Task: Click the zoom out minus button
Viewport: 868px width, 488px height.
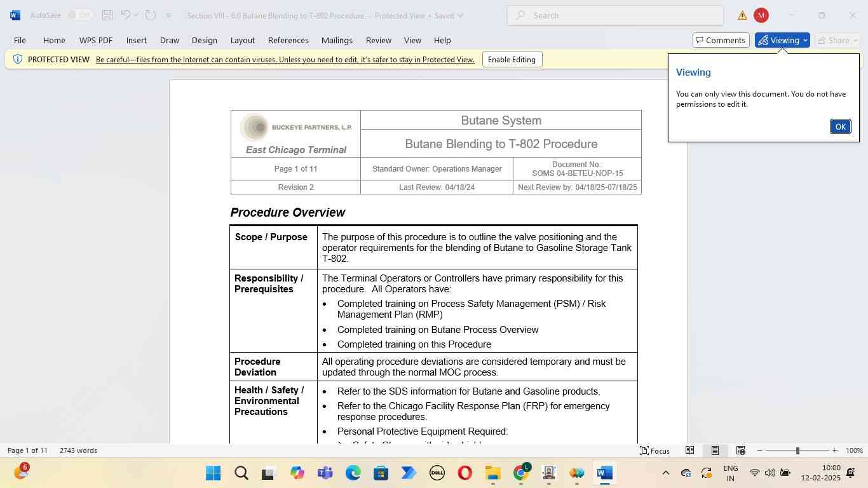Action: [x=759, y=451]
